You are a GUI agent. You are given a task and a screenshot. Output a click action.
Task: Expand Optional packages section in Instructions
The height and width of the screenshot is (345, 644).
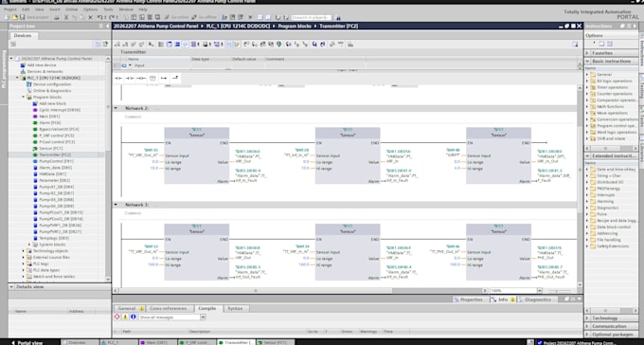click(x=588, y=335)
